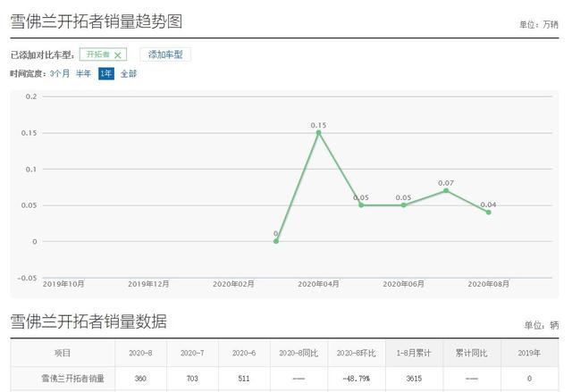Click the 0.2 y-axis label
This screenshot has height=392, width=572.
coord(31,96)
